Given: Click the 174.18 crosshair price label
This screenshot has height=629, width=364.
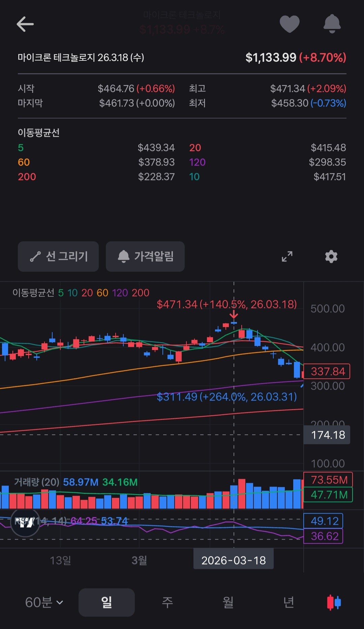Looking at the screenshot, I should pos(327,435).
